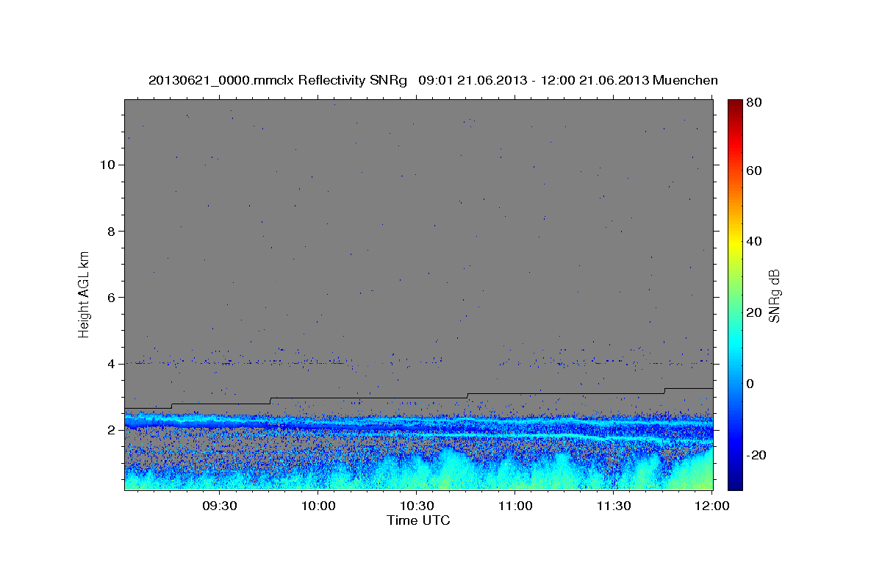Viewport: 882px width, 588px height.
Task: Click the colorbar value 60
Action: (753, 171)
